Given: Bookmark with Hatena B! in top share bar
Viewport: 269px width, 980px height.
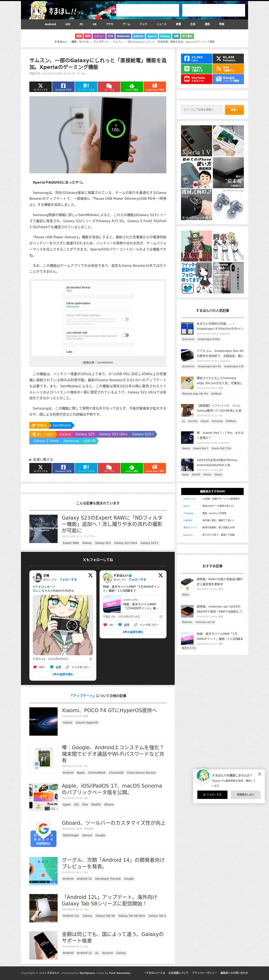Looking at the screenshot, I should coord(86,87).
